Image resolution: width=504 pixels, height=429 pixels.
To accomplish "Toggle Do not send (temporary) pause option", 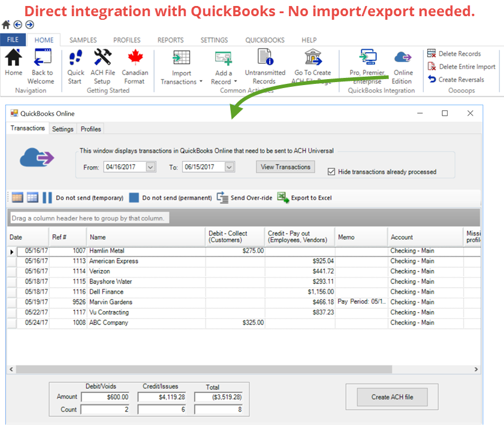I will [47, 198].
